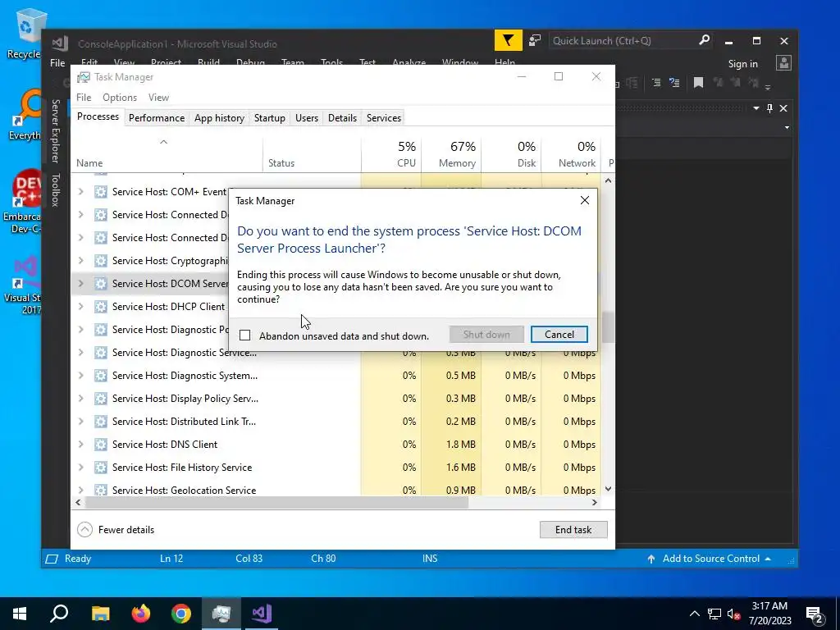Click the gear icon for Service Host: DNS Client
This screenshot has width=840, height=630.
coord(101,444)
